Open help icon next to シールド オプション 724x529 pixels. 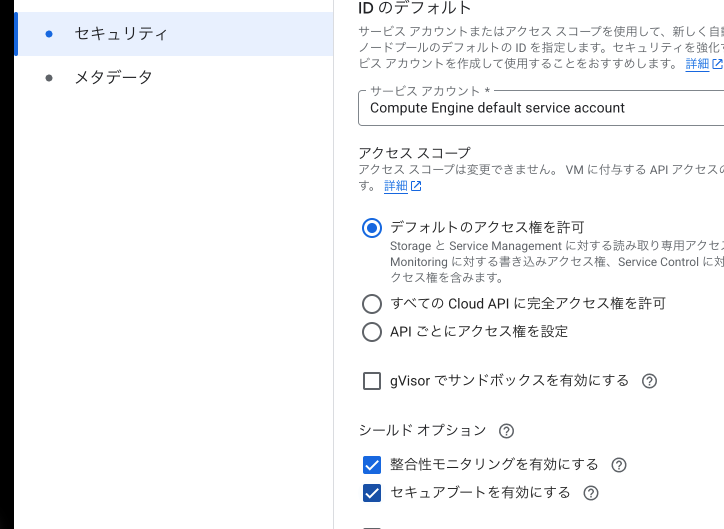pos(507,431)
